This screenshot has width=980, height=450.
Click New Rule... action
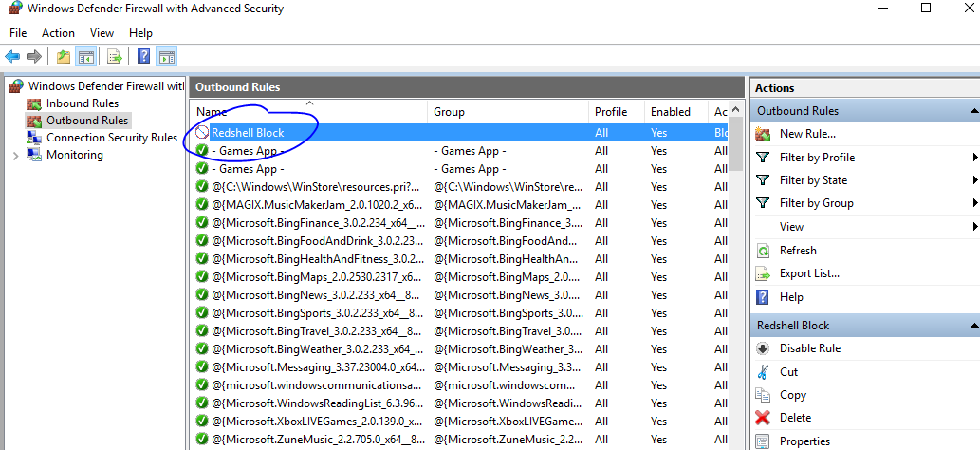click(x=807, y=134)
